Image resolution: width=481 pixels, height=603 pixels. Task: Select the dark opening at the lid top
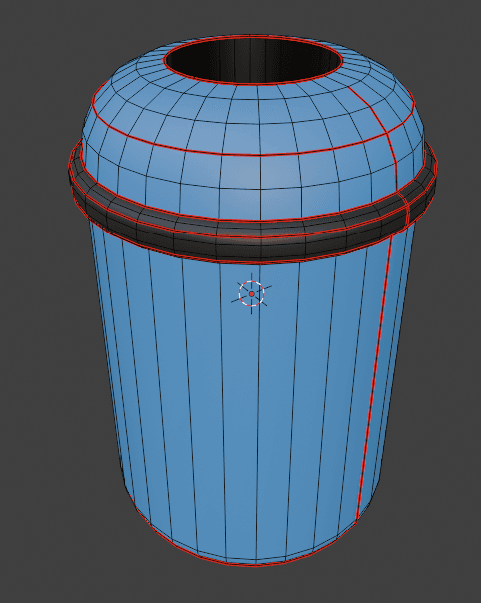tap(254, 62)
